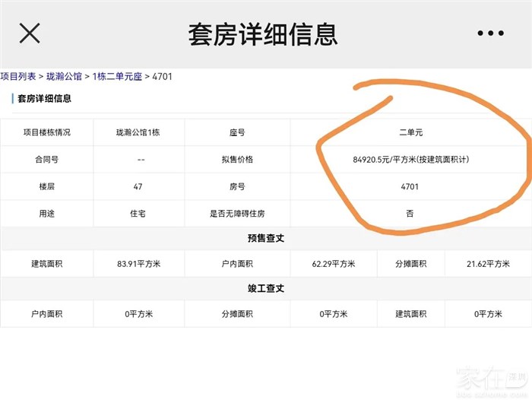Select the 二单元 seat number cell
Image resolution: width=532 pixels, height=400 pixels.
point(410,132)
